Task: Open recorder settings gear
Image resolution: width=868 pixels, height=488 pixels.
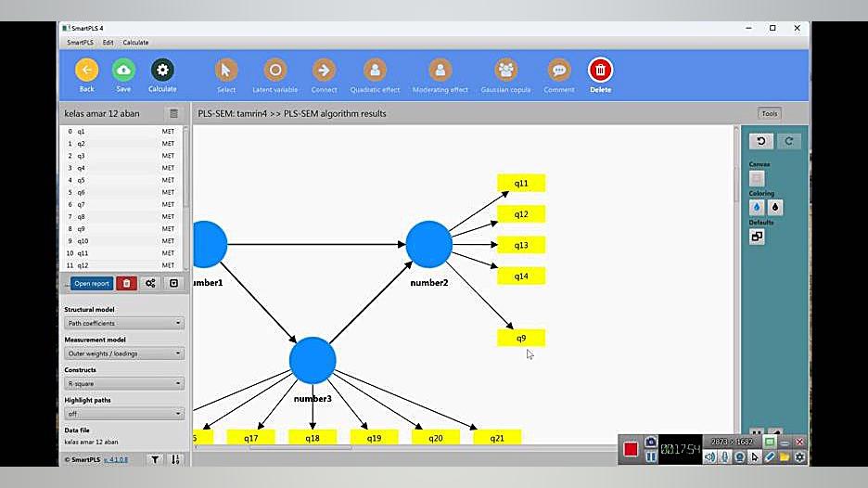Action: tap(799, 457)
